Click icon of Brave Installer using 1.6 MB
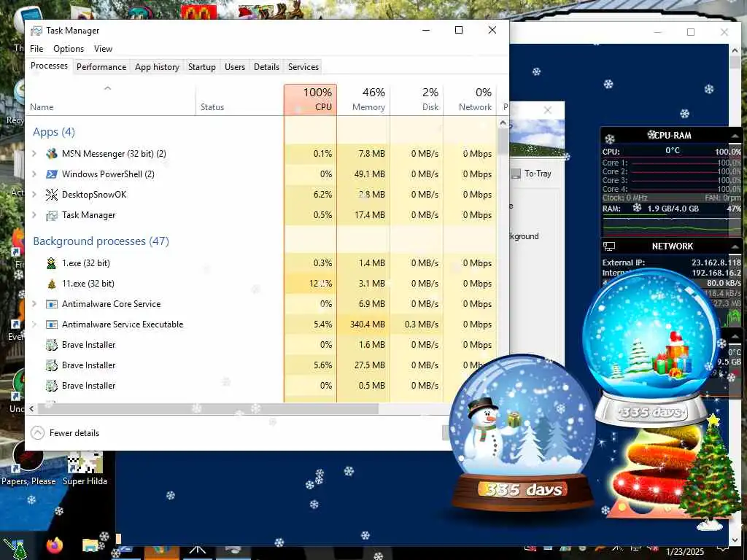Screen dimensions: 747x560 pos(52,345)
